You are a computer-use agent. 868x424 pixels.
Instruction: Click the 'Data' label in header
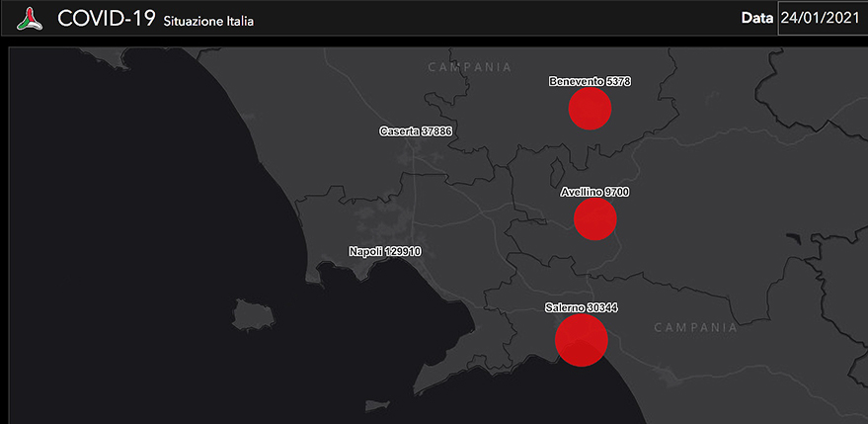coord(757,19)
